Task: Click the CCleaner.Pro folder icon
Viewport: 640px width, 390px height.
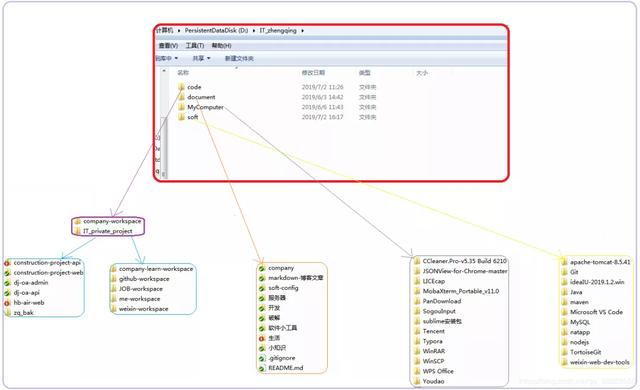Action: pos(417,261)
